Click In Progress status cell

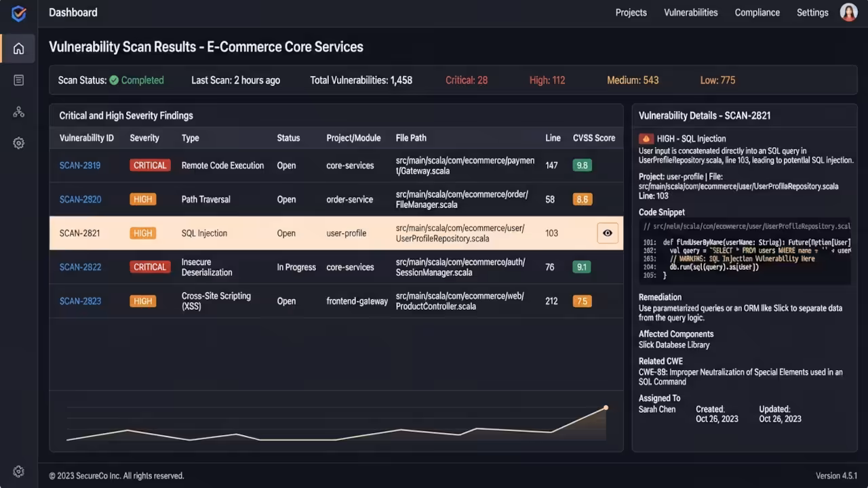click(x=296, y=267)
